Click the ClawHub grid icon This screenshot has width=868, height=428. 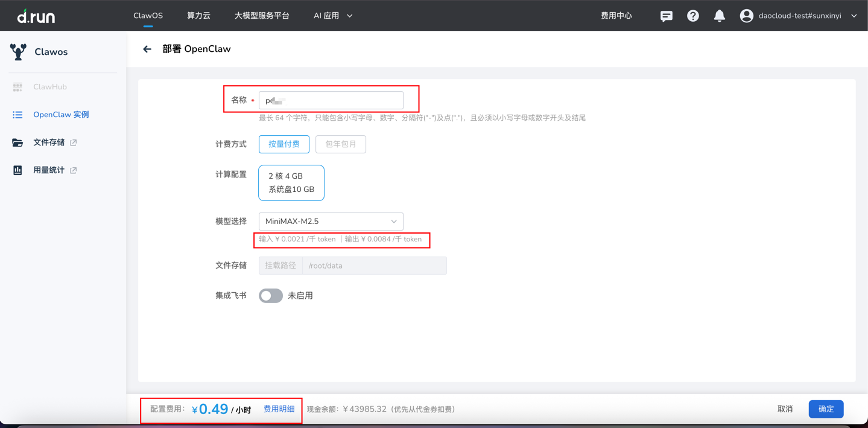pyautogui.click(x=17, y=87)
